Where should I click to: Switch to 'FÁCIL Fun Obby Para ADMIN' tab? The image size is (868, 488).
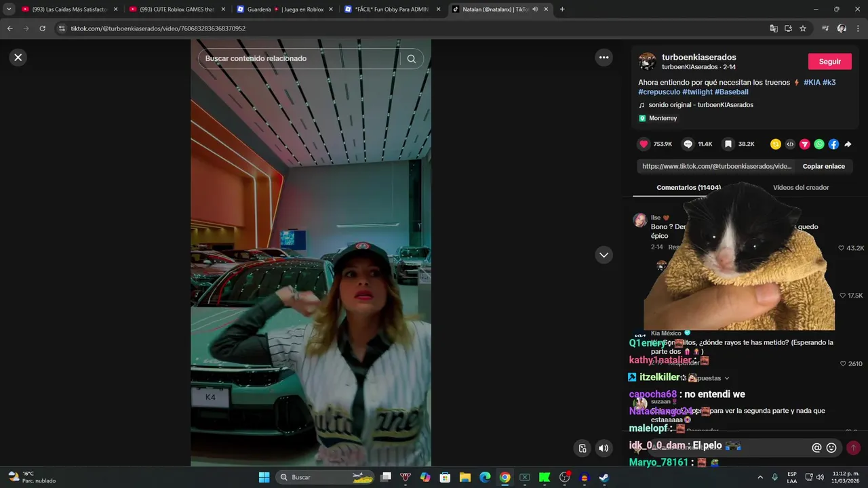tap(392, 9)
